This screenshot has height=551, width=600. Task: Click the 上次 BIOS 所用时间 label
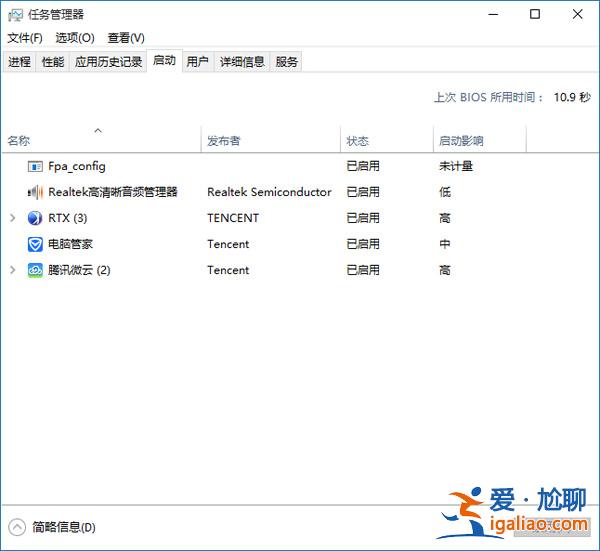tap(489, 97)
